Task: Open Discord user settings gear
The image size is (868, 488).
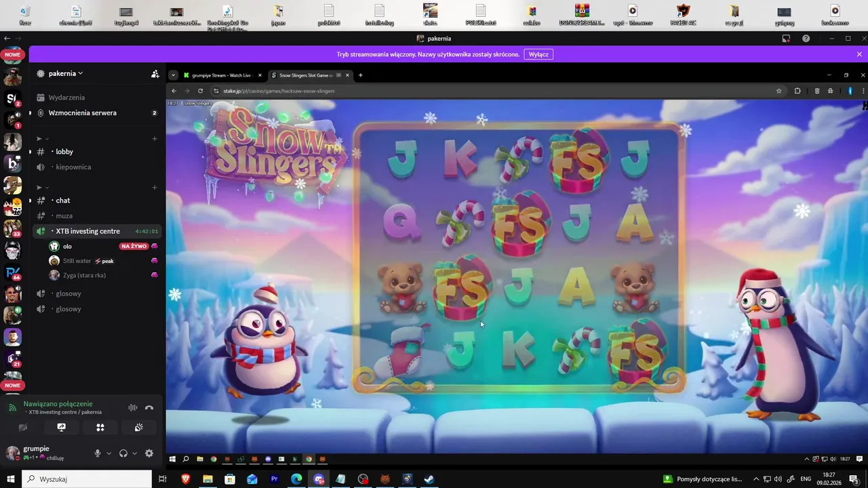Action: coord(149,453)
